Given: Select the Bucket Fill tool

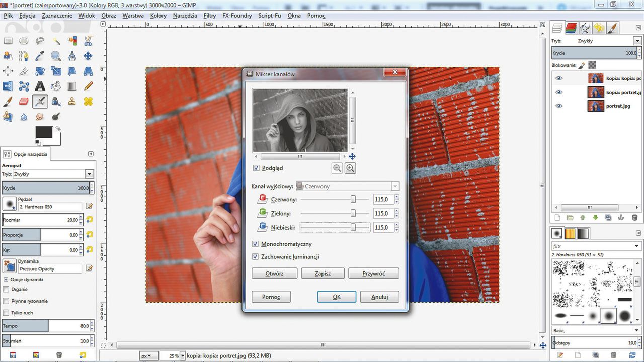Looking at the screenshot, I should point(56,86).
